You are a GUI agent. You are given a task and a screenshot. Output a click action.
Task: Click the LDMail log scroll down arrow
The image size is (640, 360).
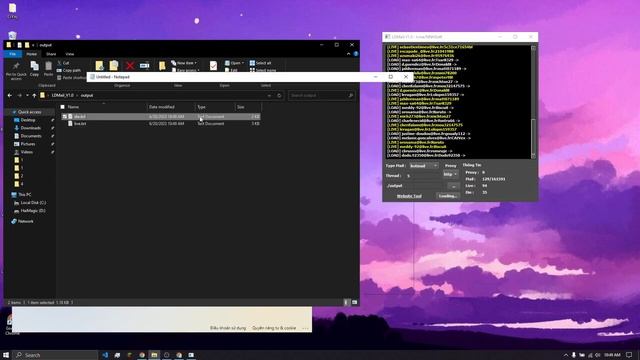pos(533,156)
